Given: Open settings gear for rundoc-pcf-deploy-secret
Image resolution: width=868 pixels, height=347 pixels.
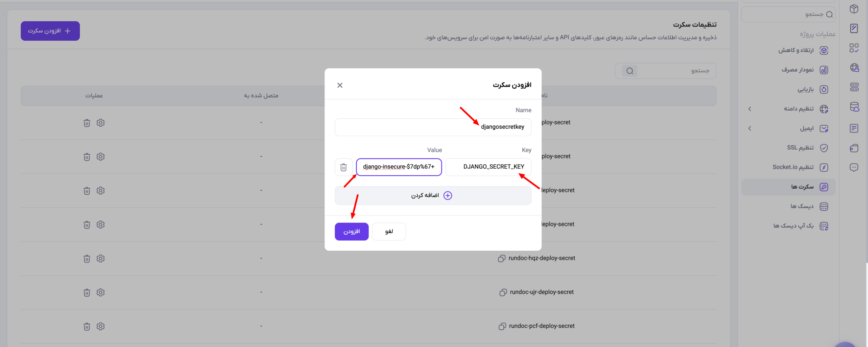Looking at the screenshot, I should coord(100,326).
